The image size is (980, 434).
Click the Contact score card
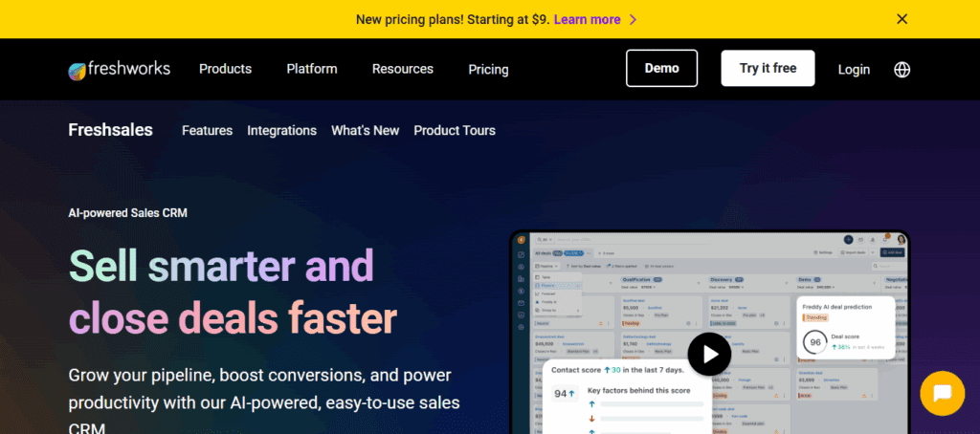(627, 396)
